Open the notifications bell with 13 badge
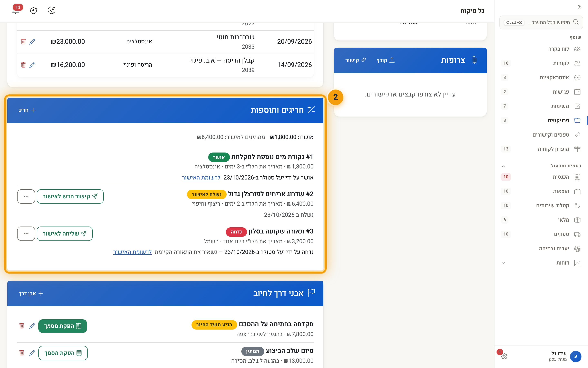This screenshot has height=368, width=588. click(x=16, y=10)
